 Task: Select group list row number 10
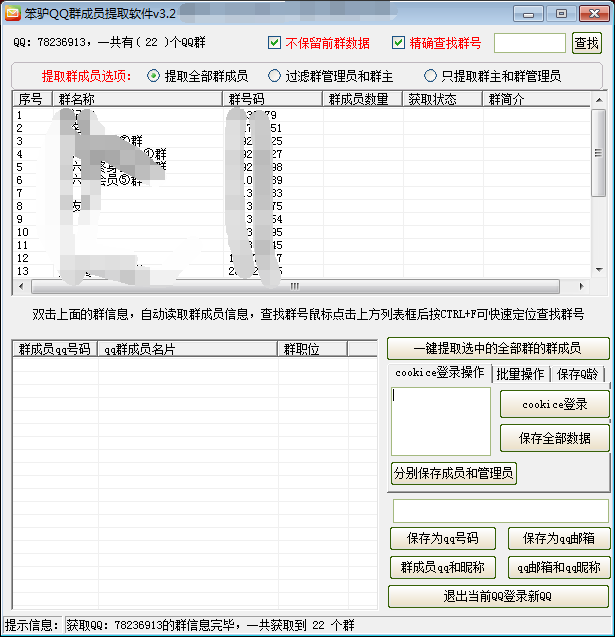pos(301,232)
